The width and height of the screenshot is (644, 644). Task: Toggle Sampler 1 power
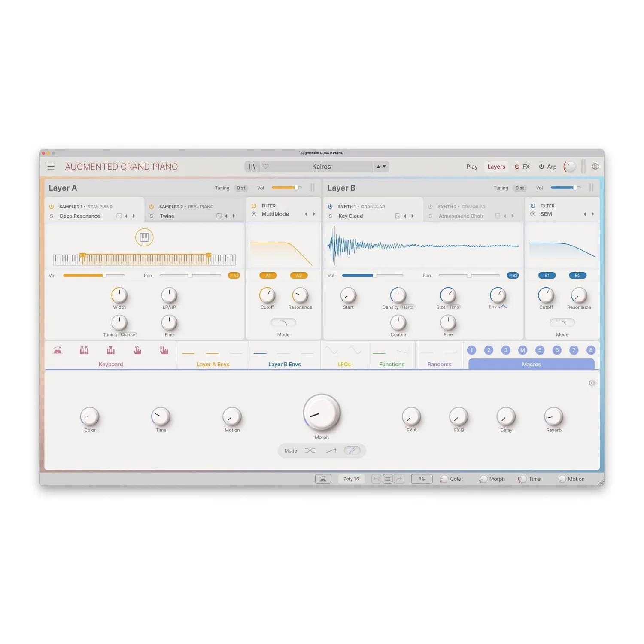(x=52, y=207)
